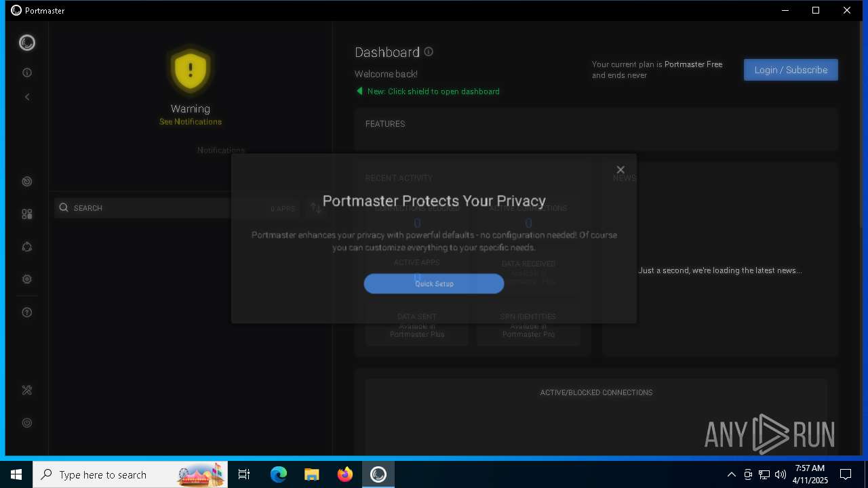Click the Notifications label
This screenshot has width=868, height=488.
pyautogui.click(x=221, y=150)
